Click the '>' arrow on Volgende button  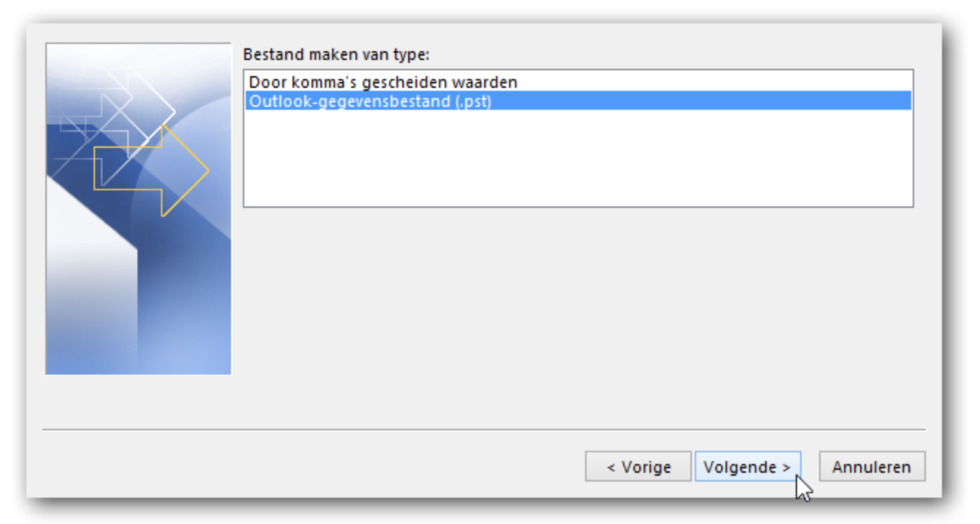[x=786, y=468]
